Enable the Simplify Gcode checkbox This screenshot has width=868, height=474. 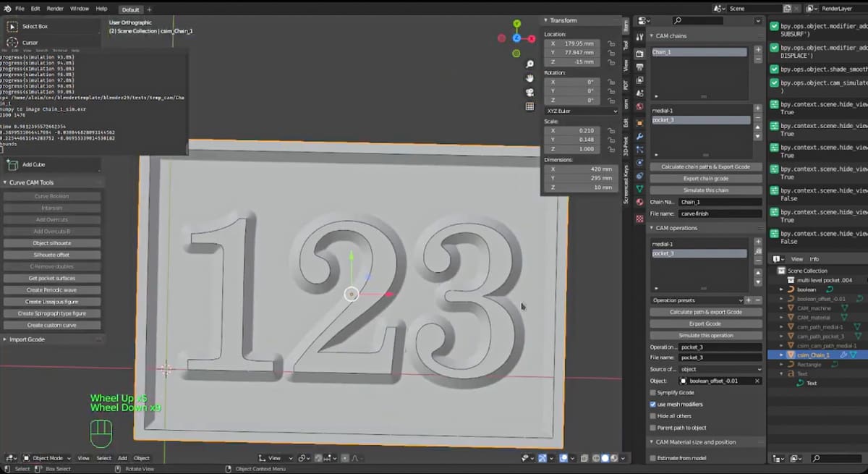pos(653,392)
